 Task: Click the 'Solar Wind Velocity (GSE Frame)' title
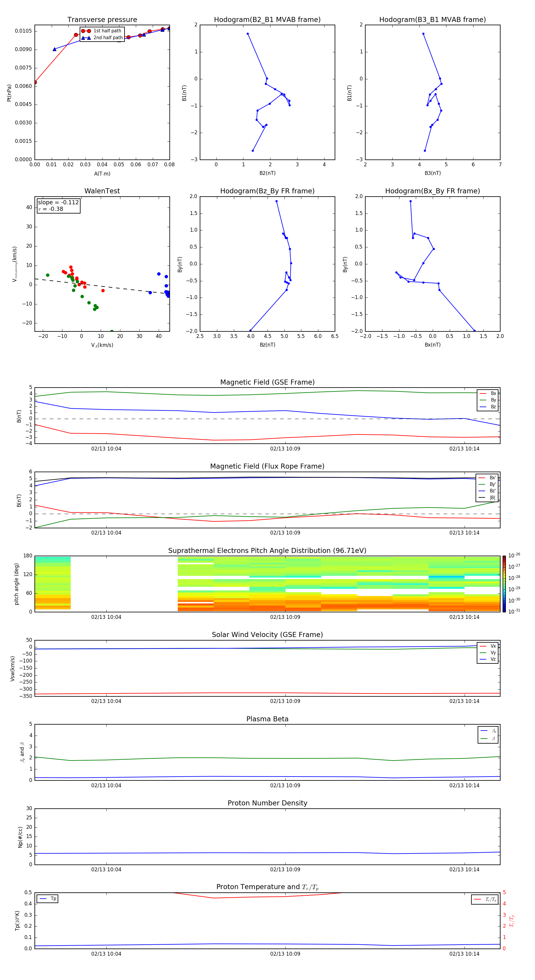tap(267, 635)
